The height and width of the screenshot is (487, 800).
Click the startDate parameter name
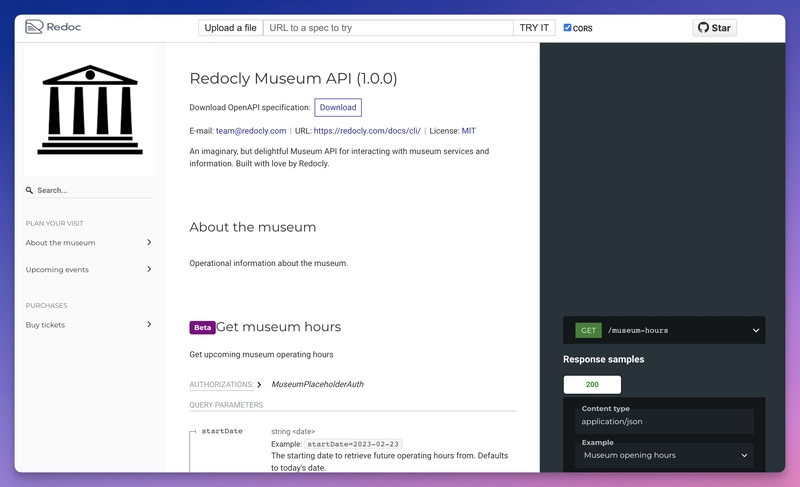point(222,431)
